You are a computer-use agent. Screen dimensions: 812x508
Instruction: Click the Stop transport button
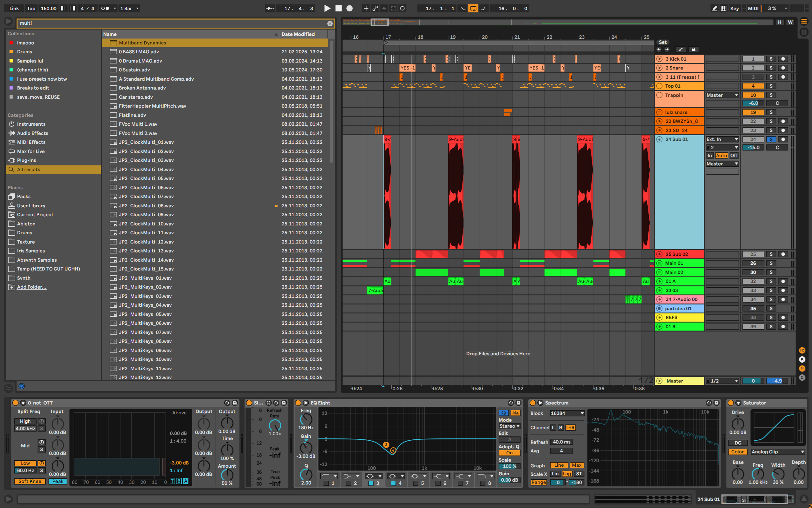click(x=338, y=8)
